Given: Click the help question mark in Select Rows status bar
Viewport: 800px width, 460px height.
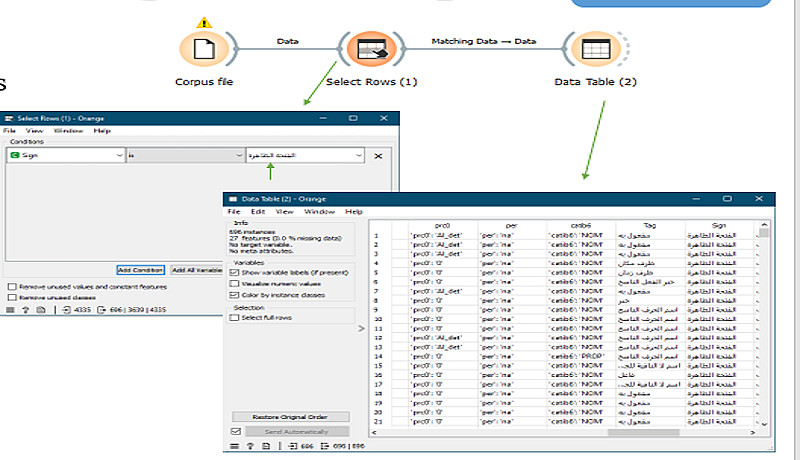Looking at the screenshot, I should tap(26, 310).
